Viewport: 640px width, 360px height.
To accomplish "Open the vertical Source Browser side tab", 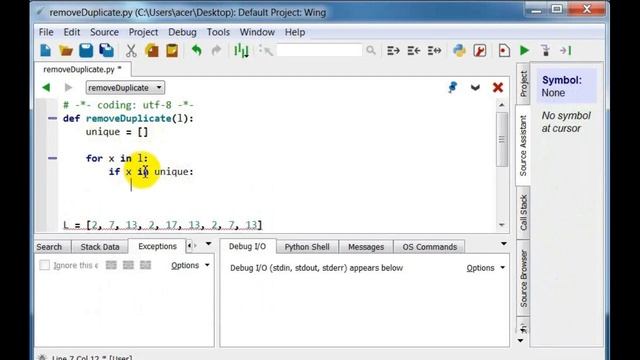I will (x=523, y=279).
